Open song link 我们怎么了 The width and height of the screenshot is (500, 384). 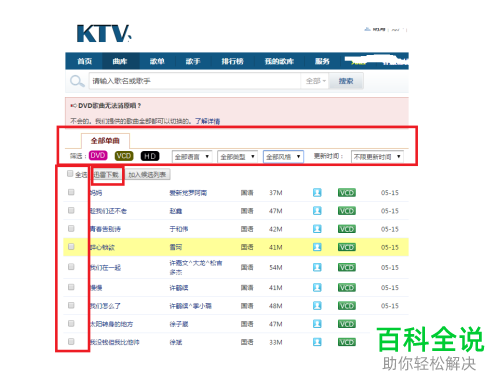[105, 306]
